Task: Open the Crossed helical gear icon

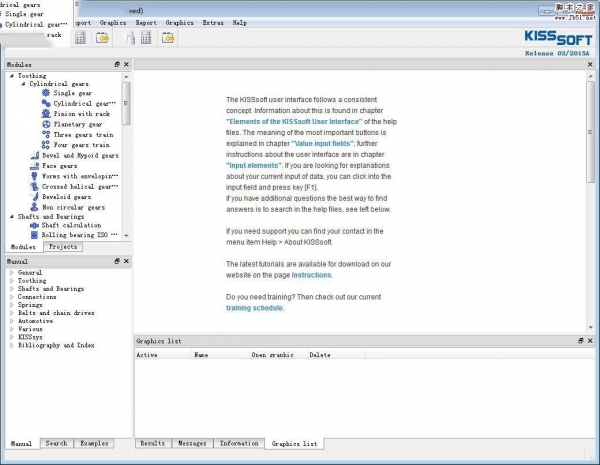Action: pos(34,186)
